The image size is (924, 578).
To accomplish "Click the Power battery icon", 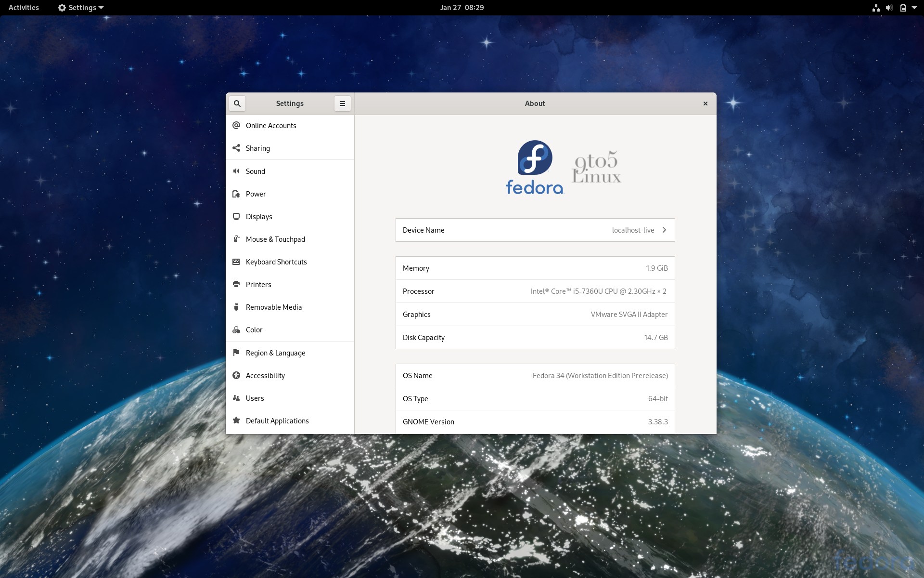I will [236, 194].
